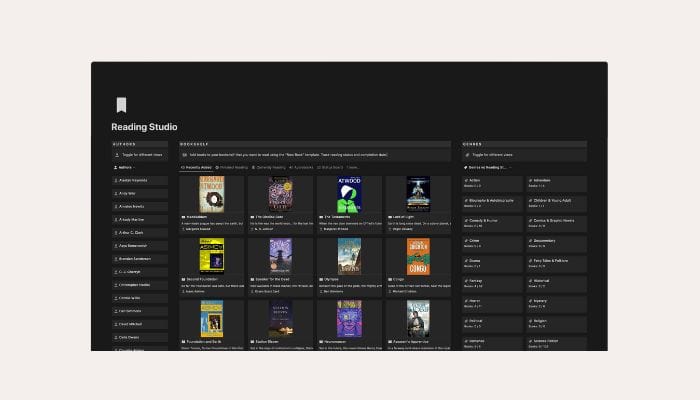Open the Action genre card
Screen dimensions: 700x400
[x=492, y=183]
